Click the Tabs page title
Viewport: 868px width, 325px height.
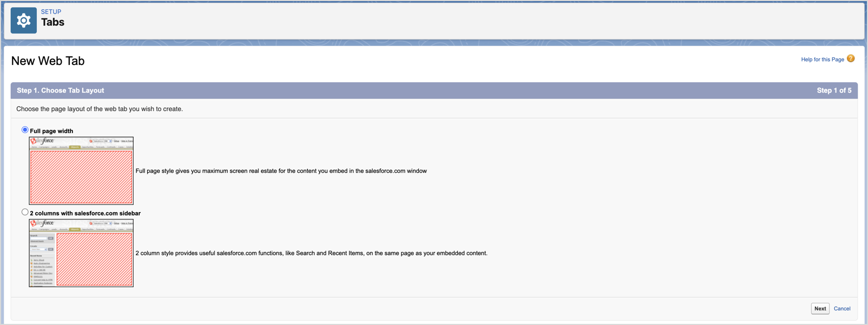click(52, 22)
